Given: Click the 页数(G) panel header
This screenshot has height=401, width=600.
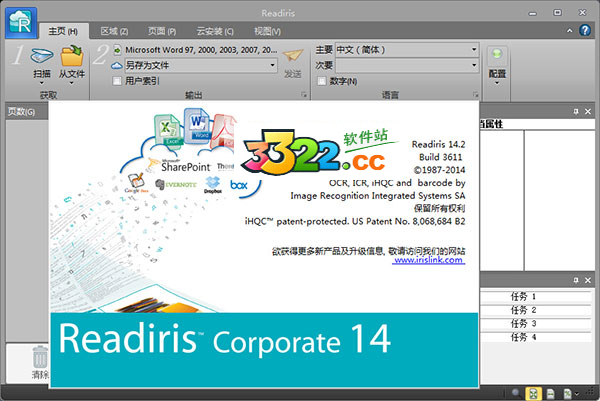Looking at the screenshot, I should [x=27, y=112].
